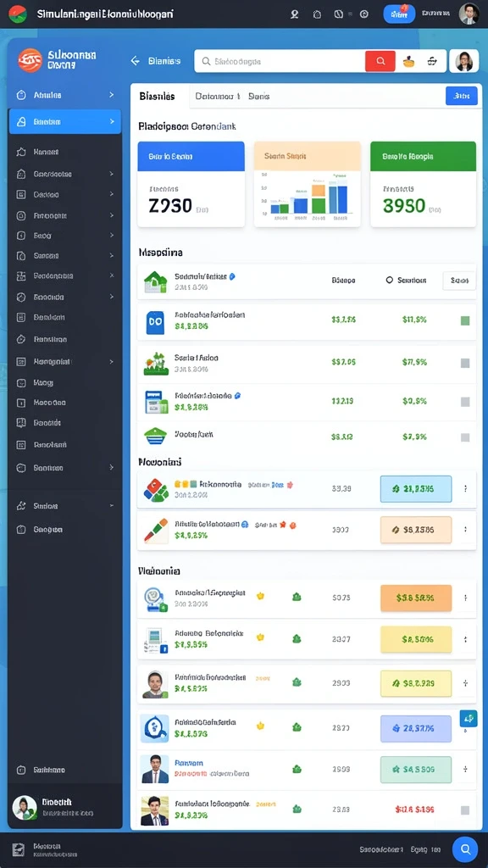The height and width of the screenshot is (868, 488).
Task: Click the green house icon in the list
Action: coord(155,281)
